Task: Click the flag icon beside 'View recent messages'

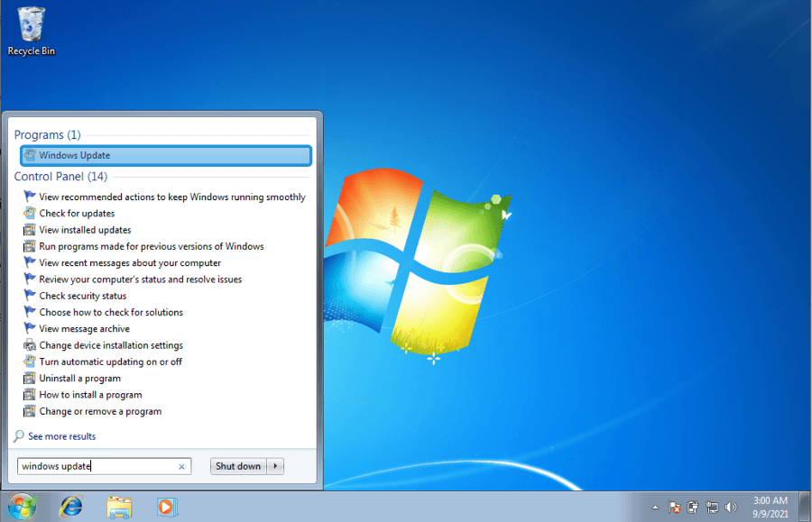Action: coord(30,262)
